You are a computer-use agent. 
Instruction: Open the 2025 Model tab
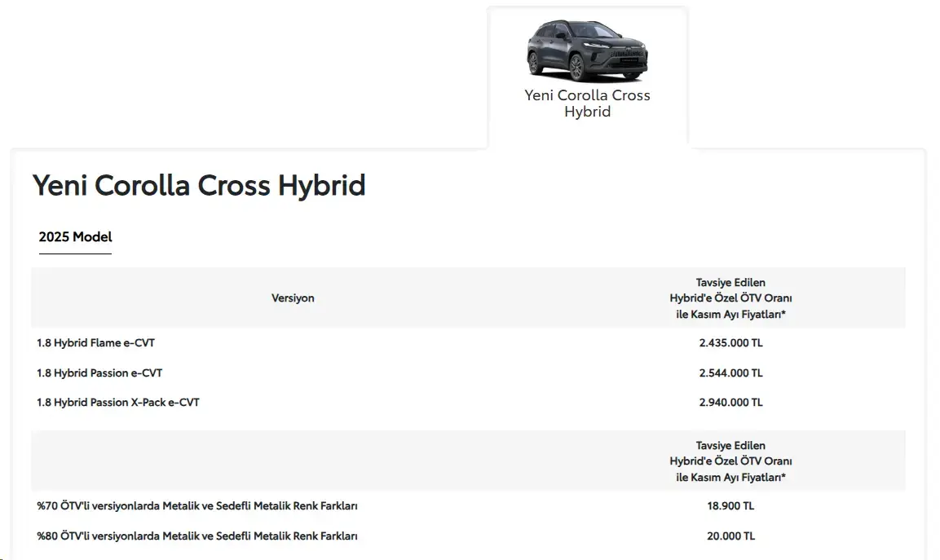(x=75, y=237)
